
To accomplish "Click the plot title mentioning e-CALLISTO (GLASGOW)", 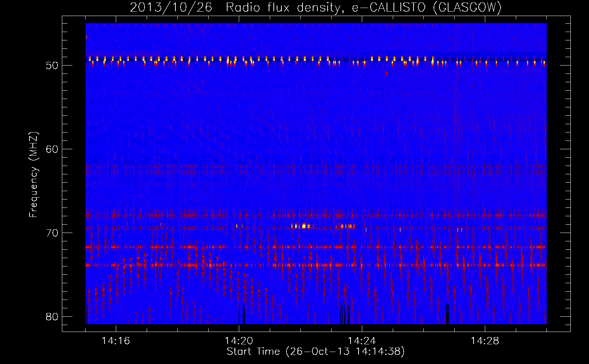I will tap(315, 7).
